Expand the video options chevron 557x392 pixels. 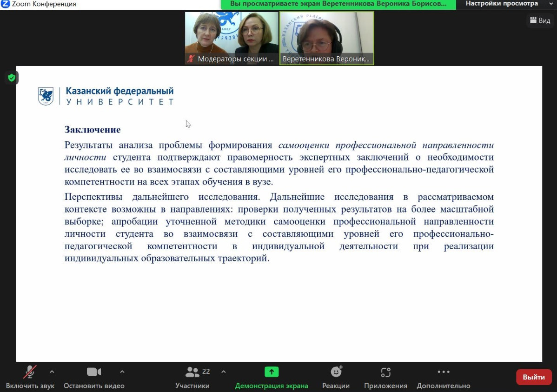click(x=122, y=372)
